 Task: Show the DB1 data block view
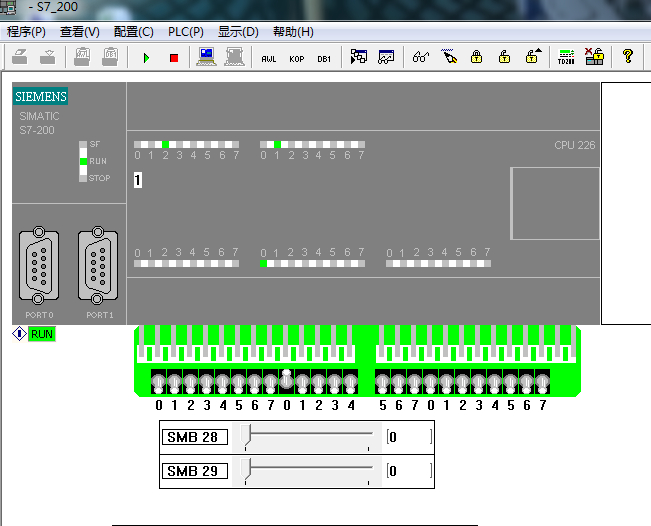[x=324, y=59]
